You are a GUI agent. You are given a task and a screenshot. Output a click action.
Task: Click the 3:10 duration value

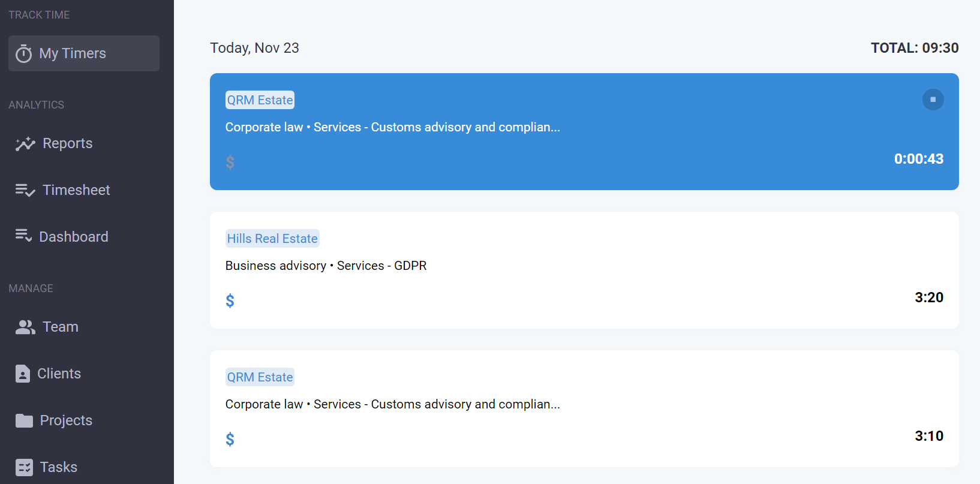coord(929,436)
